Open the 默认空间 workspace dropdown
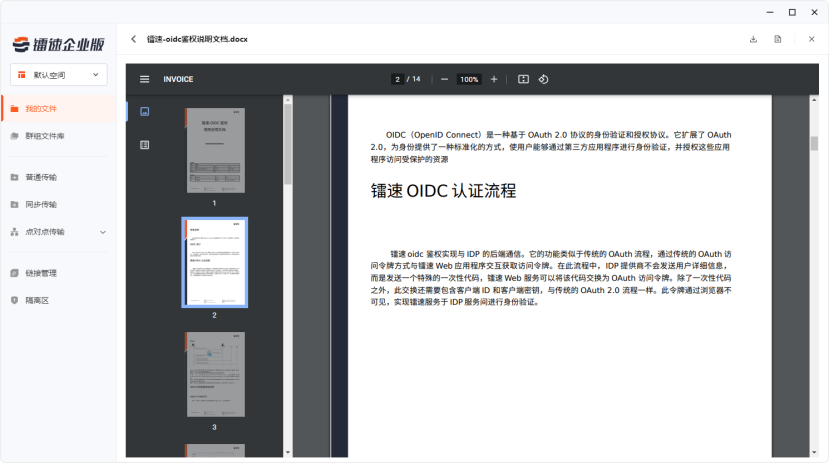This screenshot has width=829, height=463. 59,75
